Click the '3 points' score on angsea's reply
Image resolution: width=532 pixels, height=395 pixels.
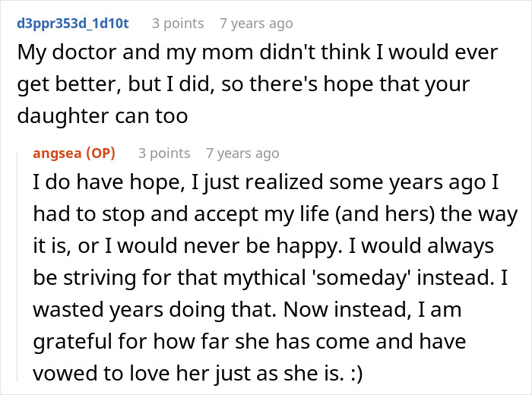tap(164, 153)
